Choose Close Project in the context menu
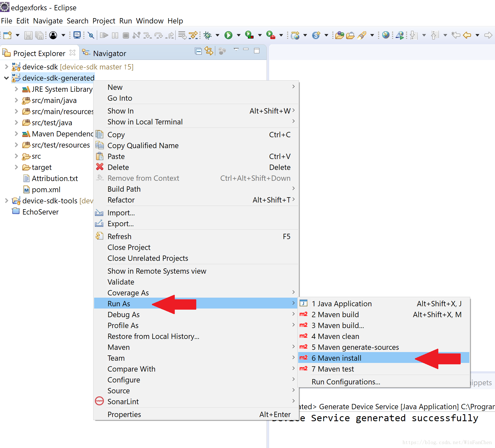 (196, 247)
